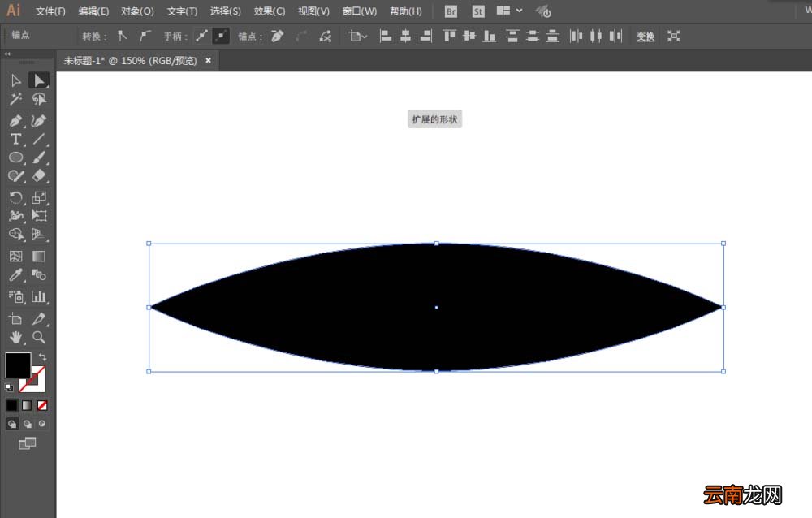Convert selected anchor points to corner

point(123,36)
